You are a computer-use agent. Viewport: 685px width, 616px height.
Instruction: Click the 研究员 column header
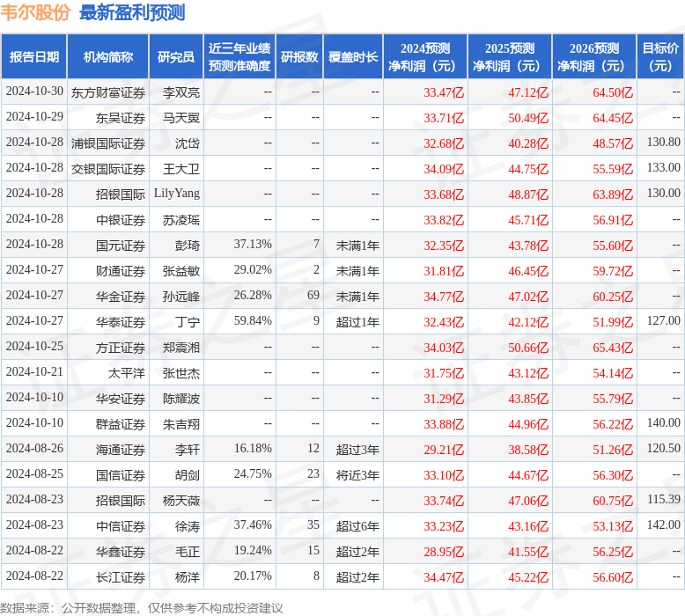[x=176, y=56]
